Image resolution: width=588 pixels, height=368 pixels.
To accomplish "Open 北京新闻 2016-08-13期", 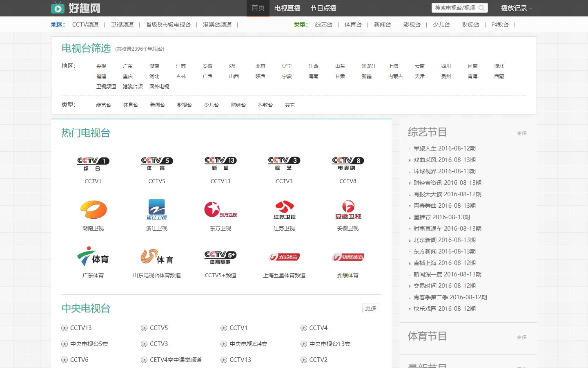I will [x=445, y=240].
